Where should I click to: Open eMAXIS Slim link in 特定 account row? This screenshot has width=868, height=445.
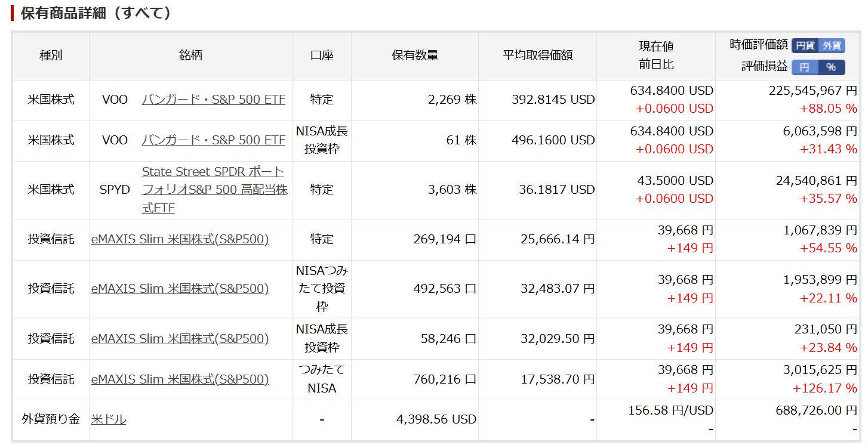(180, 239)
